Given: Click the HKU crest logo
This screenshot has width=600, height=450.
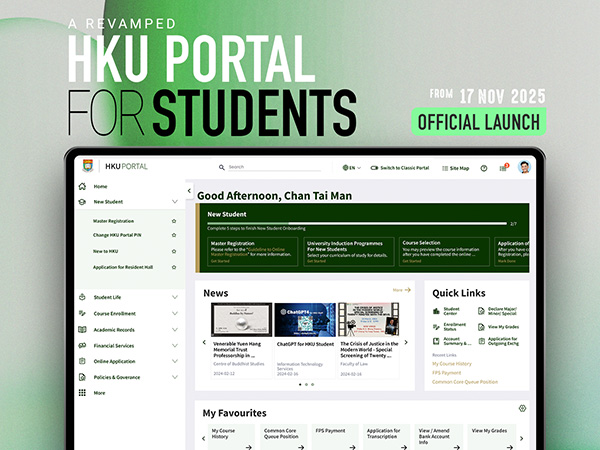Looking at the screenshot, I should pyautogui.click(x=88, y=166).
